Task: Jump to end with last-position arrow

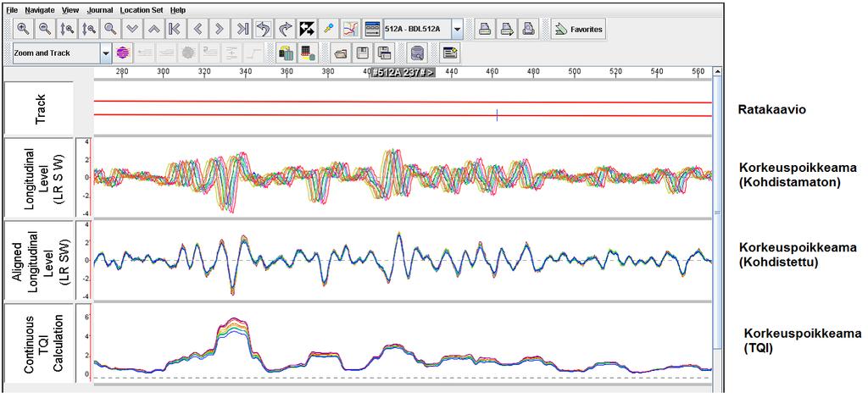Action: pyautogui.click(x=242, y=29)
